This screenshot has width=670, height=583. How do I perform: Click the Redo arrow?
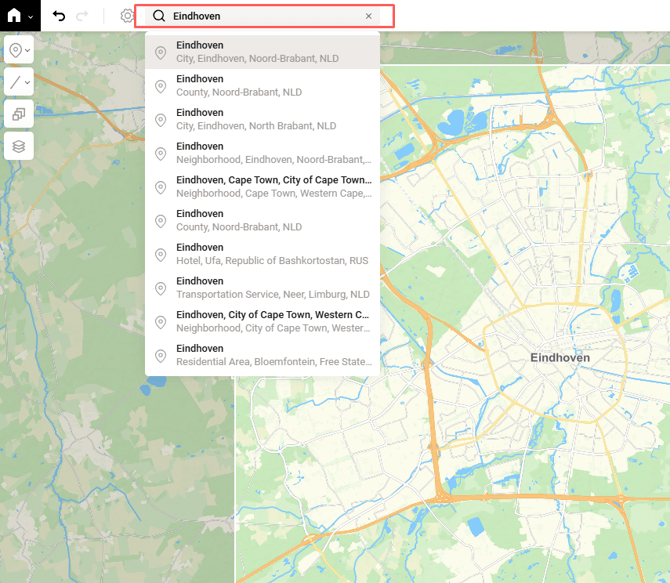coord(82,16)
